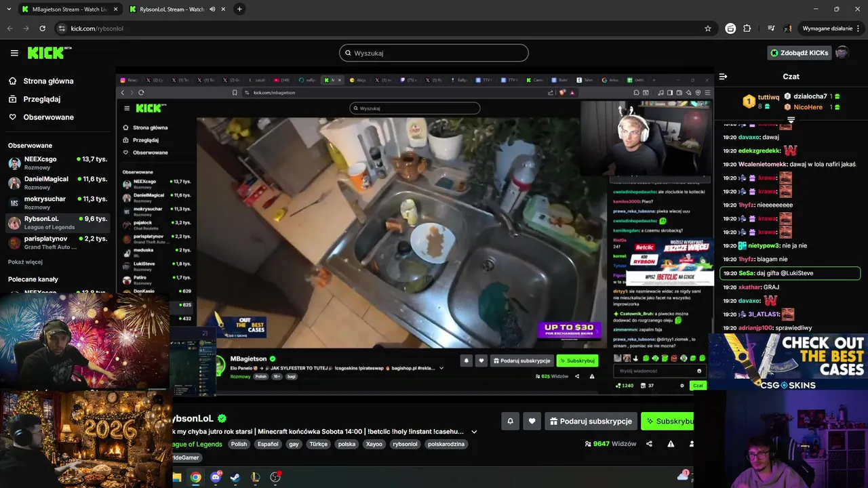This screenshot has width=868, height=488.
Task: Open Chrome extensions puzzle icon
Action: click(747, 28)
